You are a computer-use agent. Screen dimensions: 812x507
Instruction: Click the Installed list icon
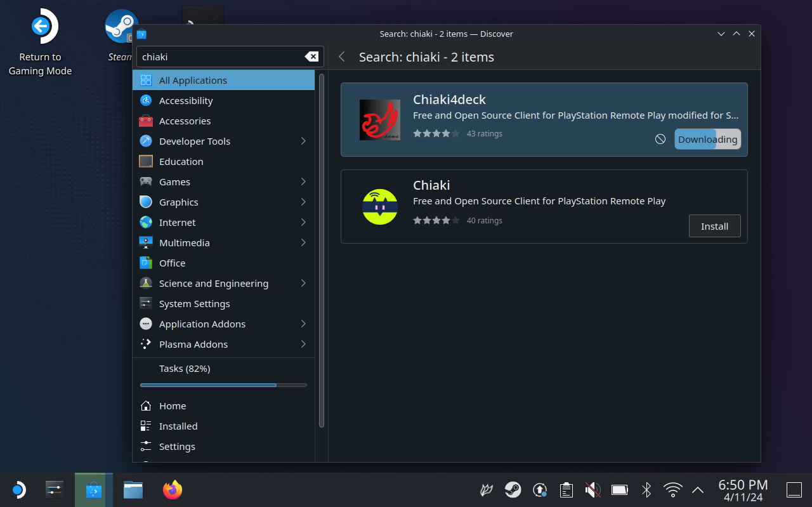pyautogui.click(x=146, y=426)
